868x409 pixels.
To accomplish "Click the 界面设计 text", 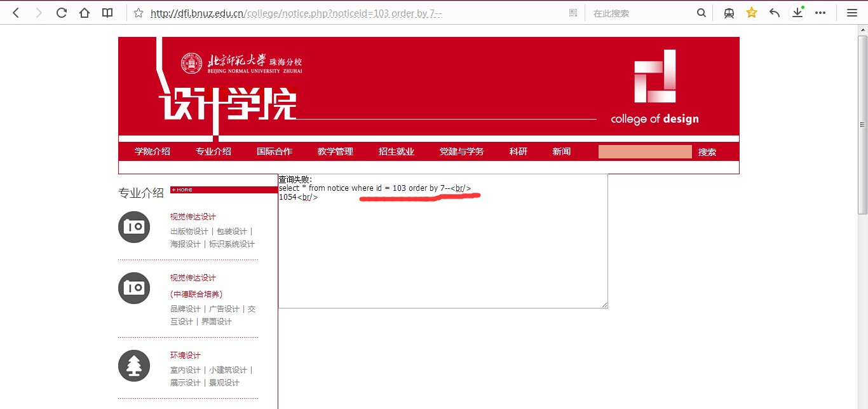I will pos(217,322).
